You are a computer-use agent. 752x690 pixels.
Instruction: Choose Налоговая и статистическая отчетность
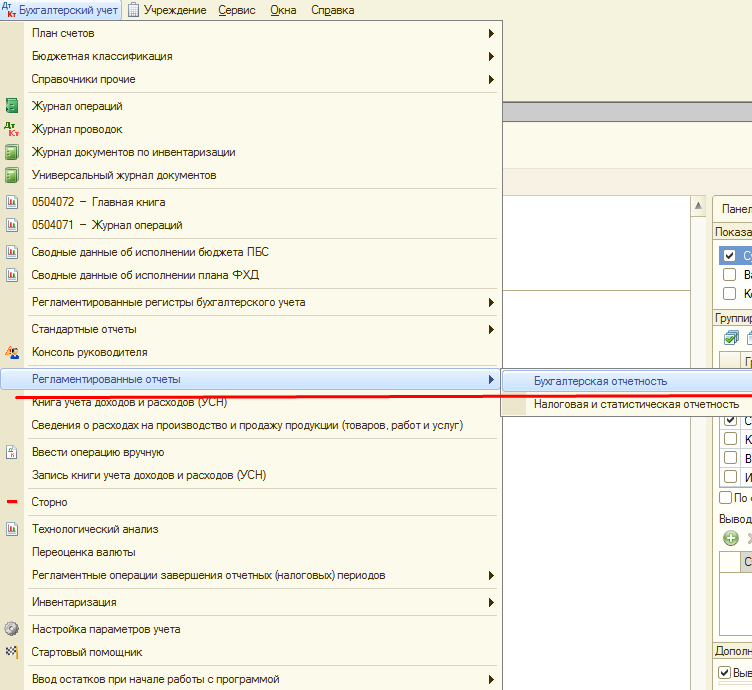coord(636,404)
